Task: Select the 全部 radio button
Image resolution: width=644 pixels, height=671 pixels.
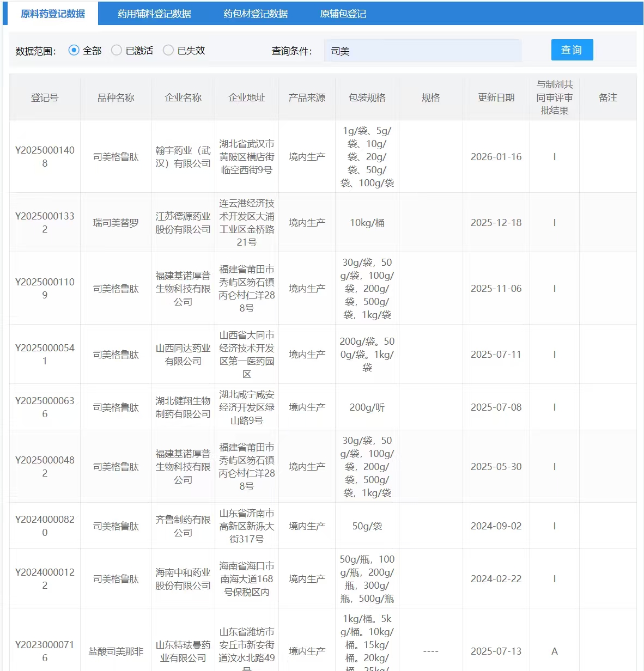Action: [74, 50]
